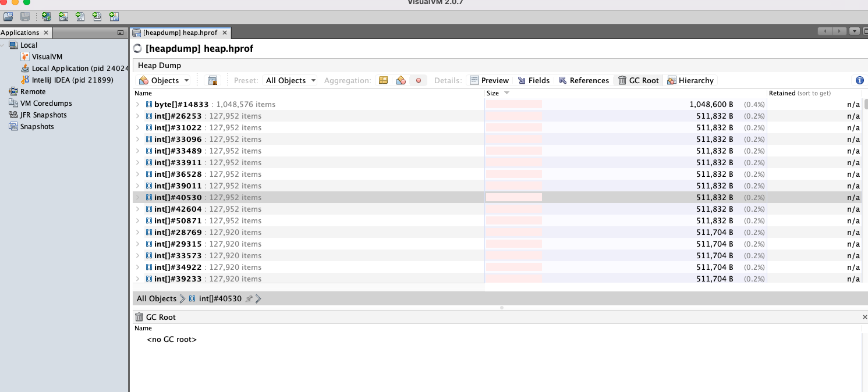This screenshot has width=868, height=392.
Task: Select the int[]#33911 row
Action: [x=497, y=162]
